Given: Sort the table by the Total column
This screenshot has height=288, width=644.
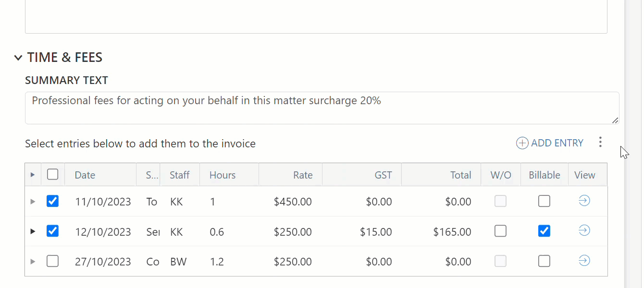Looking at the screenshot, I should (460, 175).
